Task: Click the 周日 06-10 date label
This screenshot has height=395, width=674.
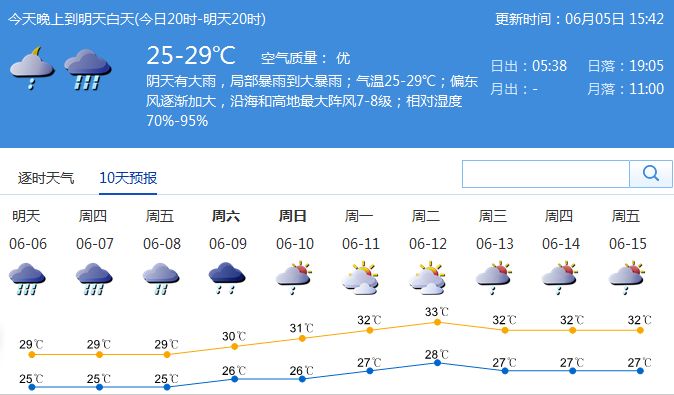Action: (x=294, y=244)
